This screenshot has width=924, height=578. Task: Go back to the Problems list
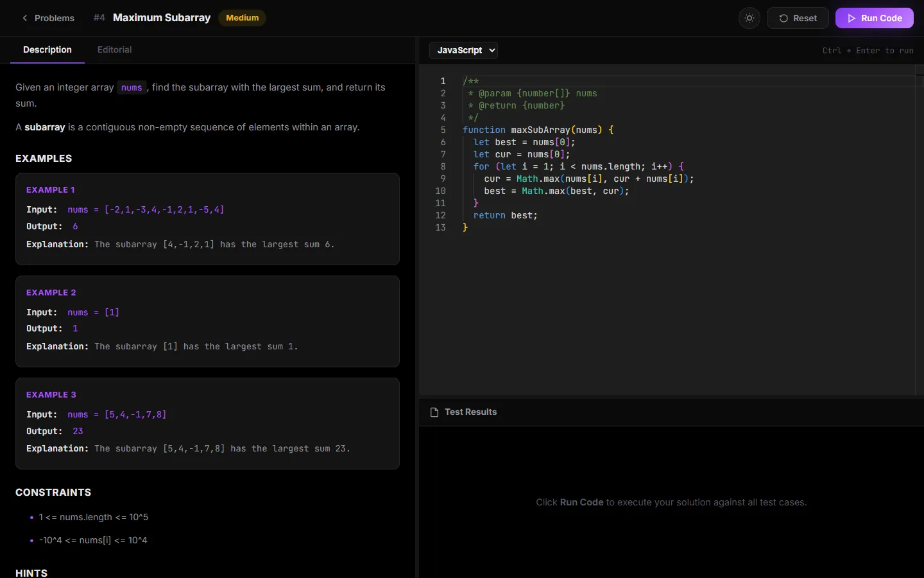[x=48, y=18]
